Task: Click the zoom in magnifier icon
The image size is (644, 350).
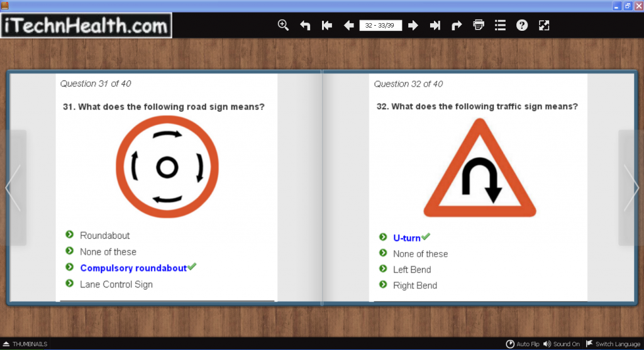Action: coord(284,25)
